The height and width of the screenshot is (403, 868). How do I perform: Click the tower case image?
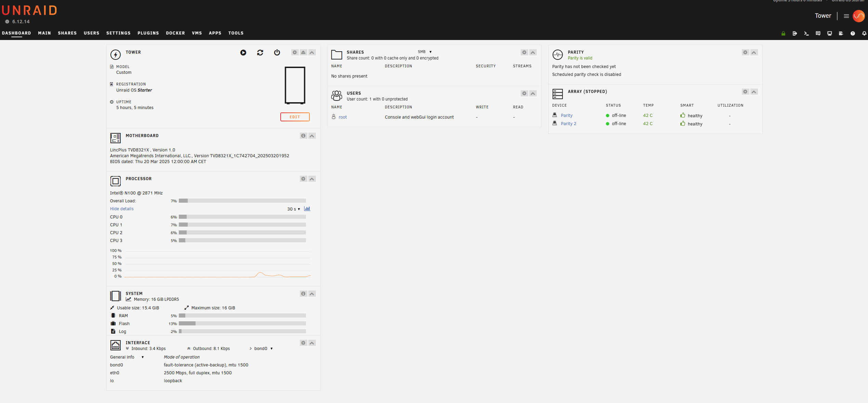click(295, 85)
